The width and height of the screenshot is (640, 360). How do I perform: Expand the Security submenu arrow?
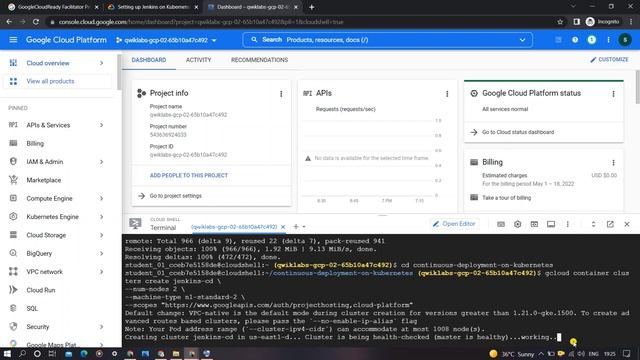pos(101,327)
